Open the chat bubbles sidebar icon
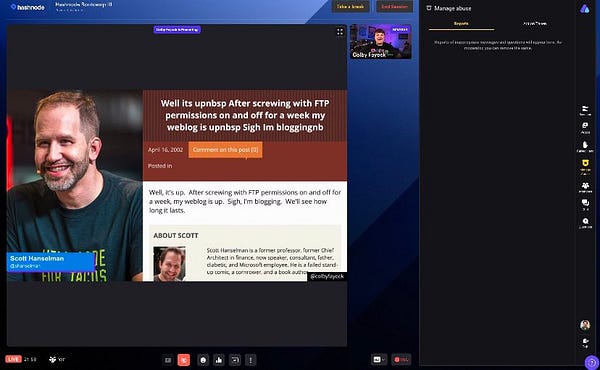The image size is (600, 370). click(585, 204)
